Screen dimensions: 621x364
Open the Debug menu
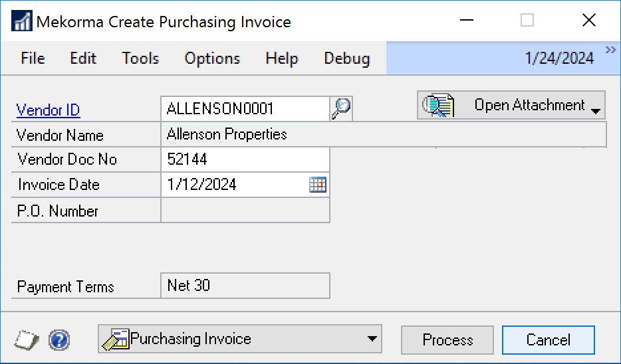tap(346, 58)
